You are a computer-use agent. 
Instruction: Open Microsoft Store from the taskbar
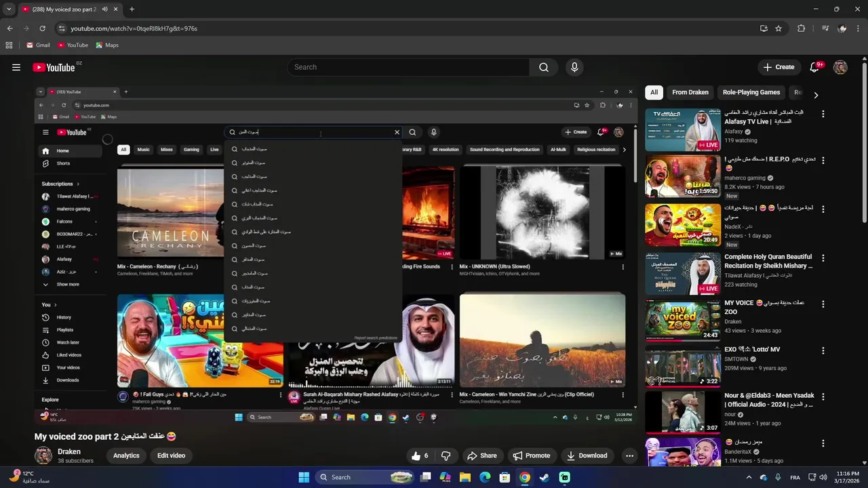click(x=505, y=477)
